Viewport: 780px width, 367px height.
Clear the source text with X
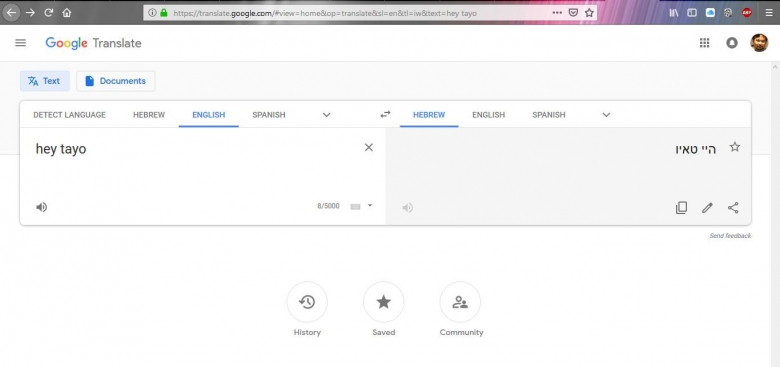[369, 147]
